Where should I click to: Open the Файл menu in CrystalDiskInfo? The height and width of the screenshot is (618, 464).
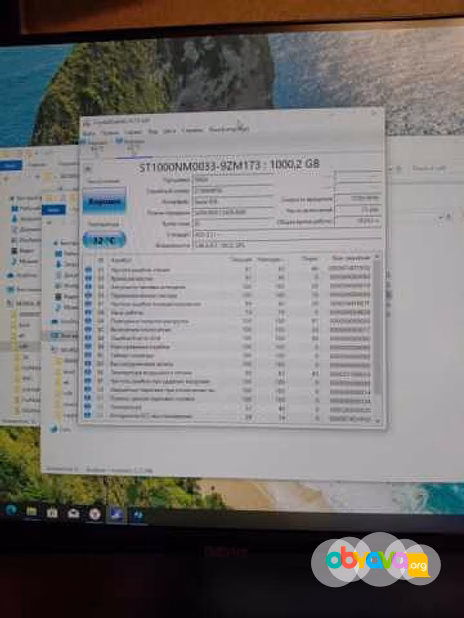point(89,133)
